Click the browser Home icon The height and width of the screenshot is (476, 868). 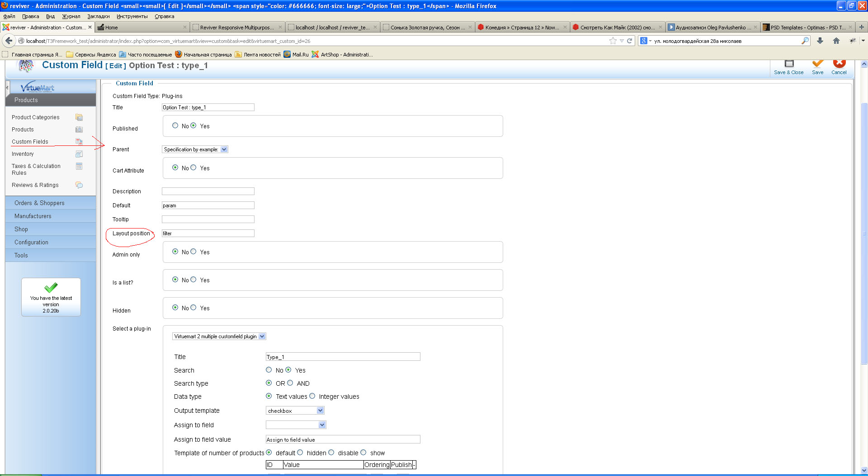click(836, 41)
